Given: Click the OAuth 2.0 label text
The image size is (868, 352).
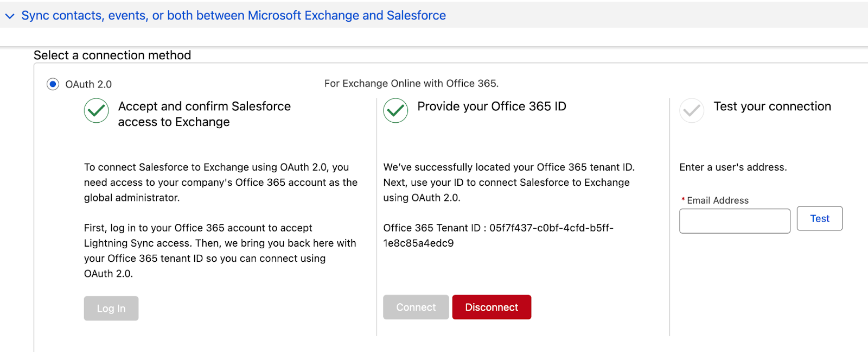Looking at the screenshot, I should pos(88,84).
